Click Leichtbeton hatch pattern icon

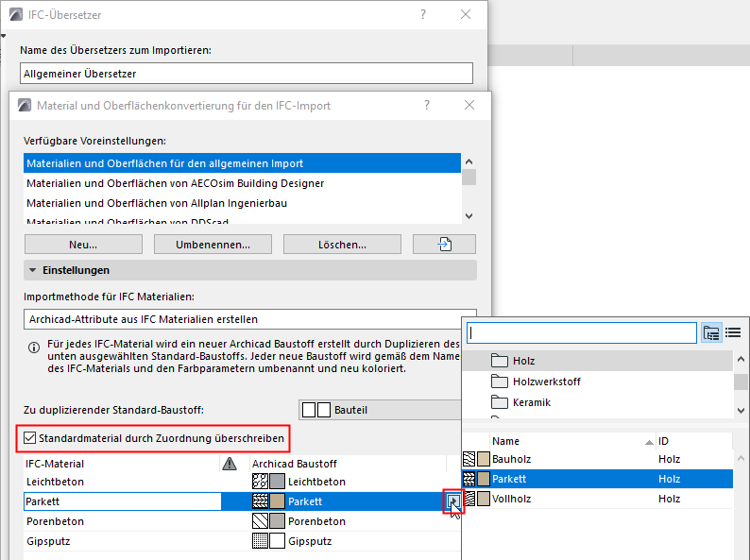(260, 482)
